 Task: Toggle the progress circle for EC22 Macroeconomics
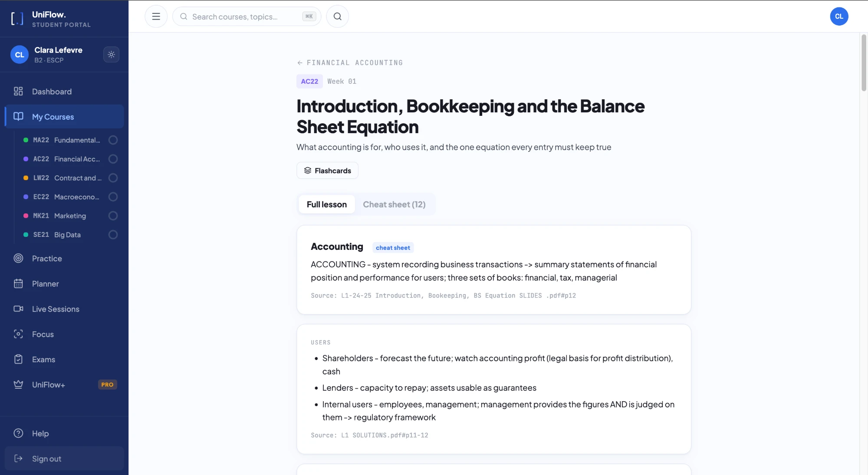coord(113,197)
